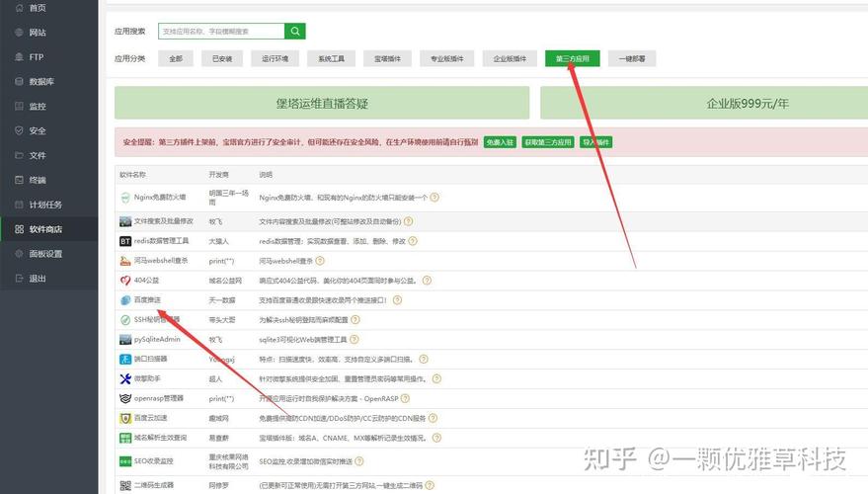Open help icon for OpenRASP description

pos(405,399)
